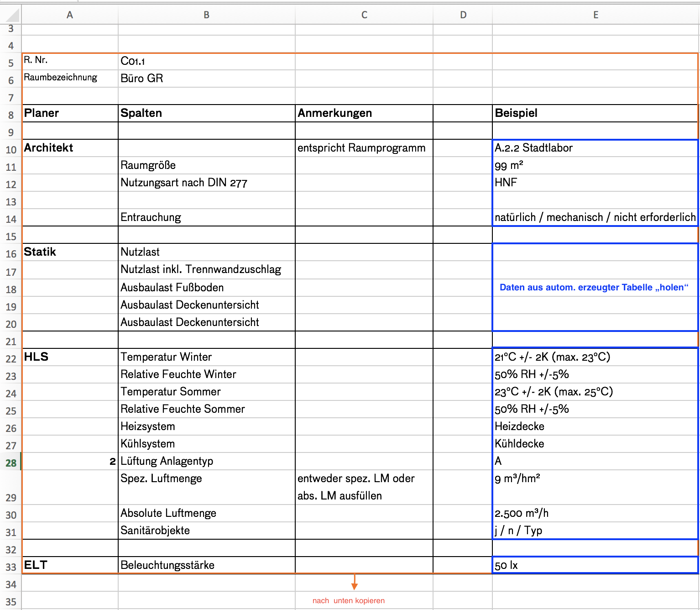Select column E header
Image resolution: width=700 pixels, height=610 pixels.
click(596, 15)
